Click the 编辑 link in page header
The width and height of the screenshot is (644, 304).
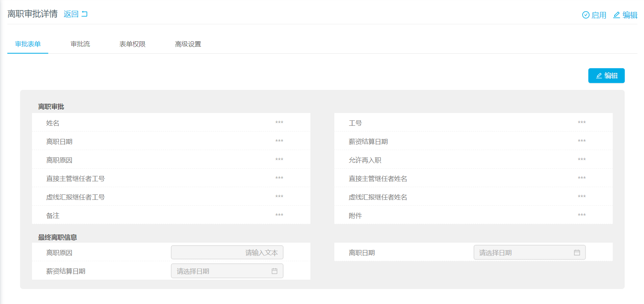[x=629, y=15]
